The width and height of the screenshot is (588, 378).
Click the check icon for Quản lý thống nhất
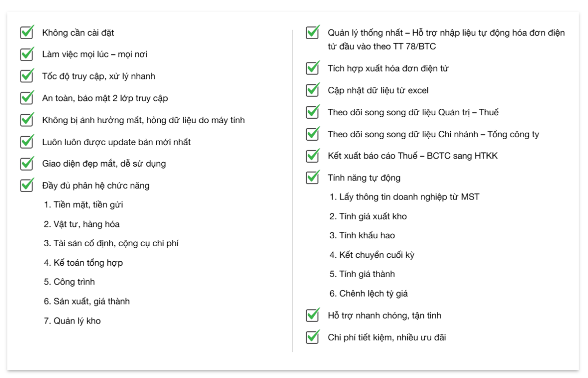[x=313, y=32]
